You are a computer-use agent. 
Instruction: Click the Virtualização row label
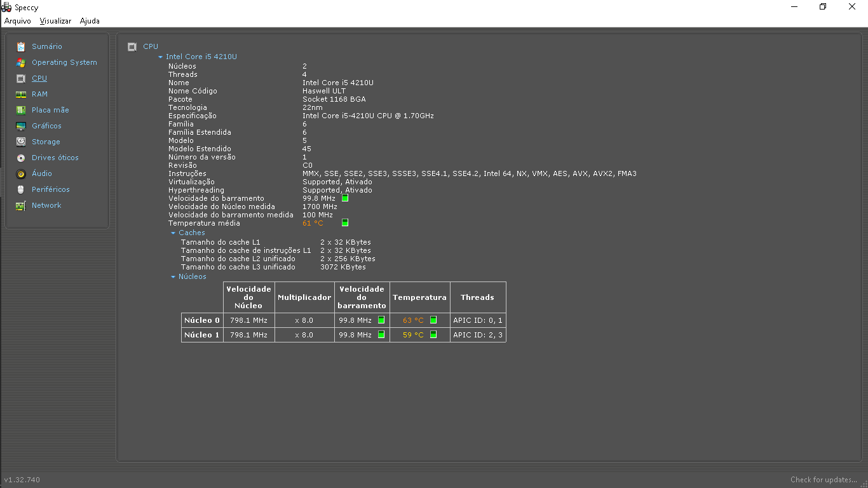click(x=192, y=182)
